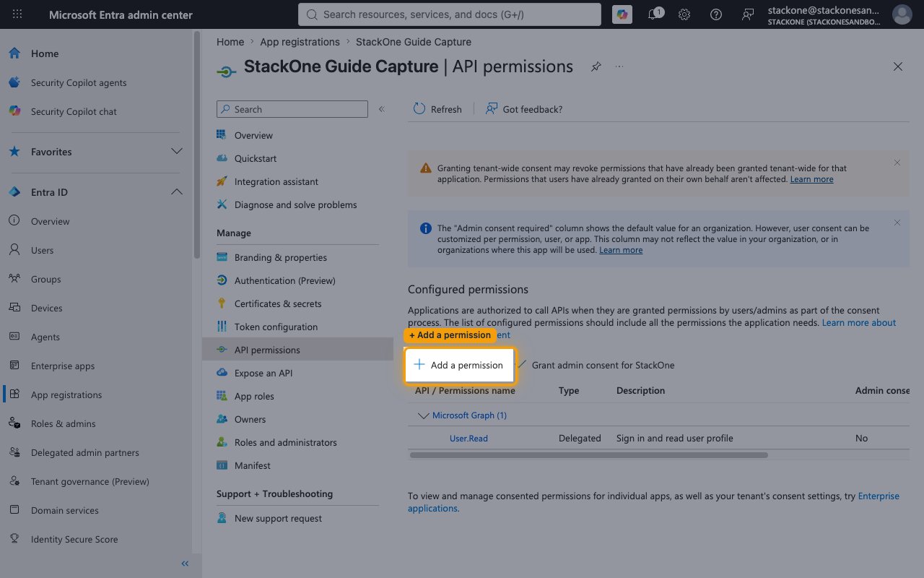
Task: Open the app launcher waffle menu
Action: pos(17,14)
